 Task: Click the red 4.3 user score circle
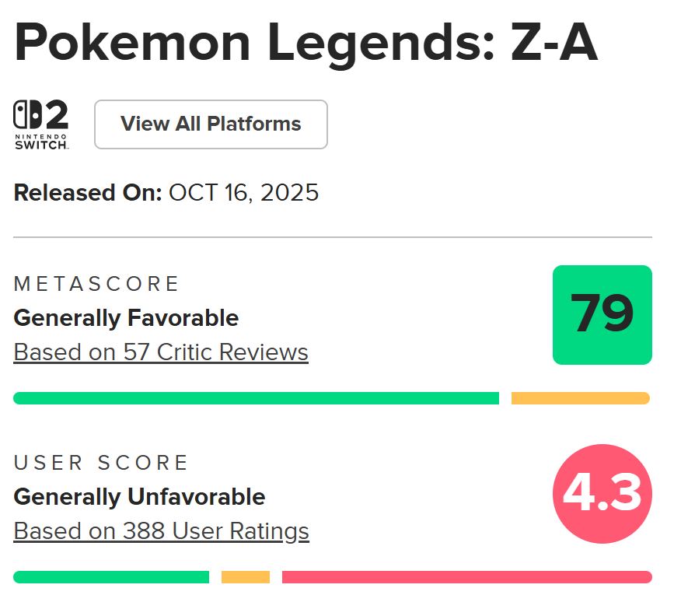(602, 494)
